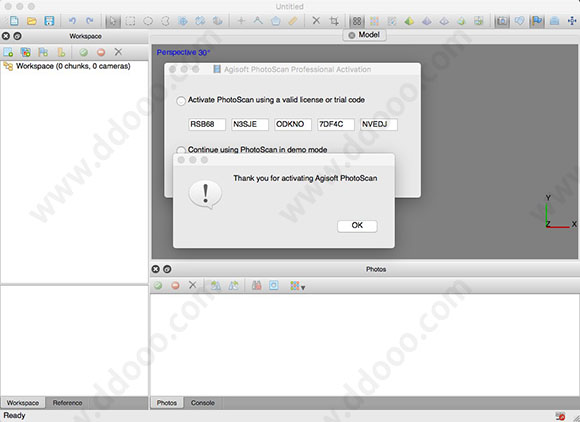Click green Enable Items icon in Workspace toolbar
This screenshot has height=422, width=580.
[84, 52]
